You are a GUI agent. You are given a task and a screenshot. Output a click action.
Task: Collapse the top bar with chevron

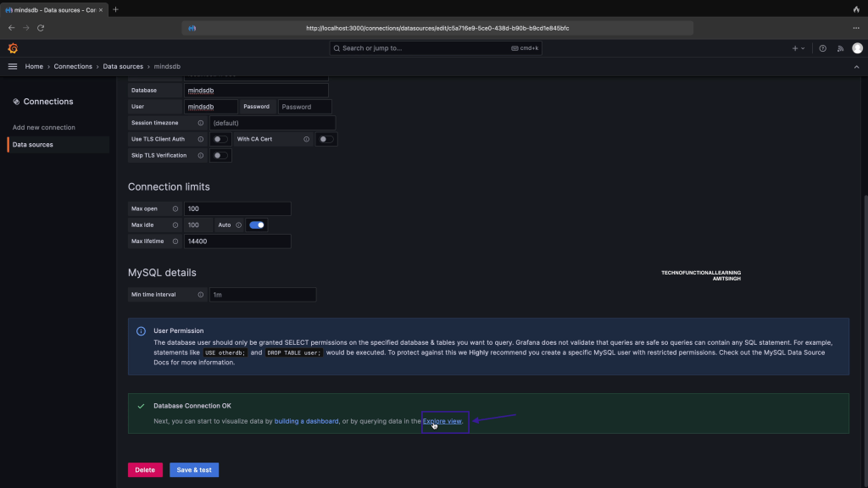pyautogui.click(x=857, y=66)
